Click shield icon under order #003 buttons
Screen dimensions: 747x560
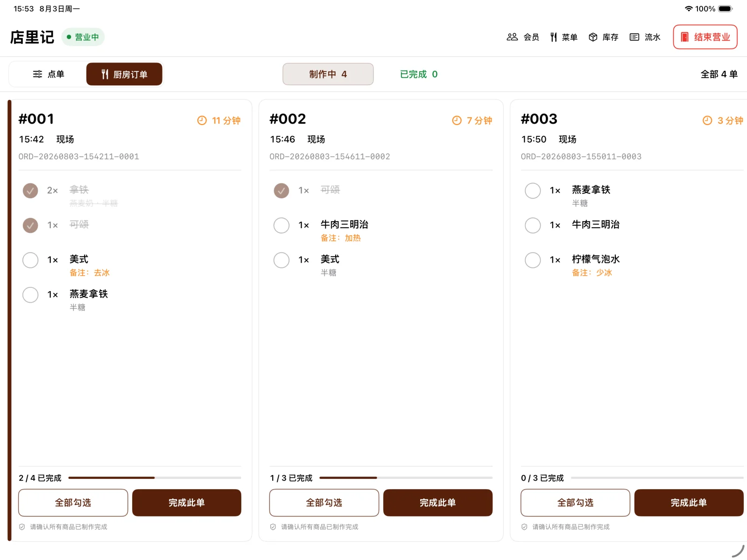pos(524,527)
